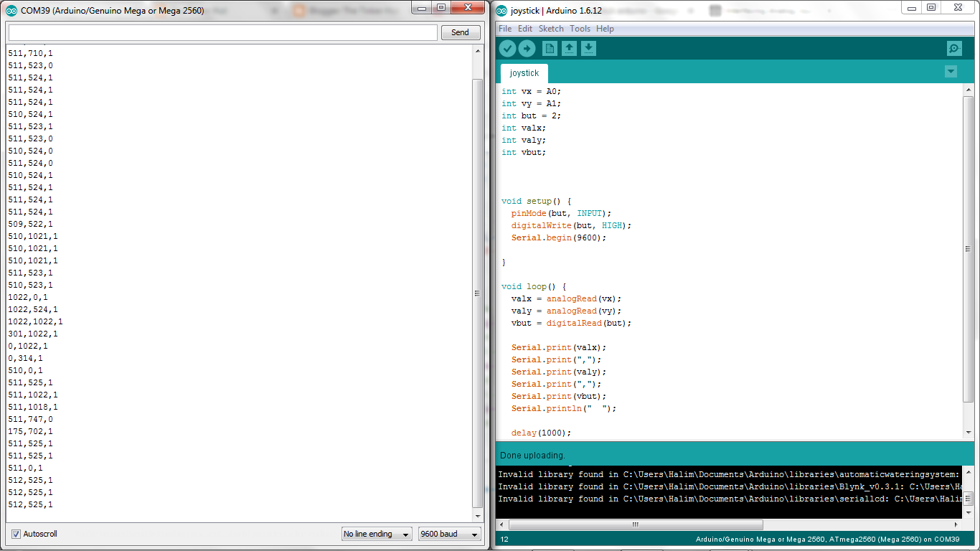Change baud rate via the '9600 baud' dropdown
The height and width of the screenshot is (551, 980).
(449, 534)
